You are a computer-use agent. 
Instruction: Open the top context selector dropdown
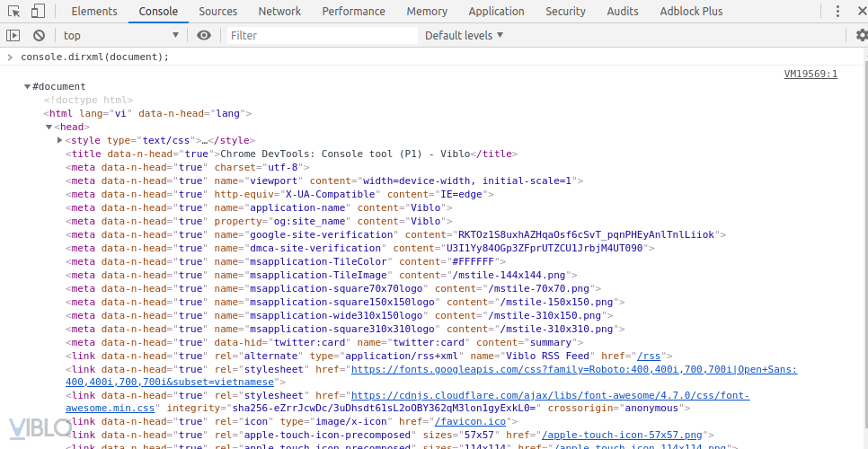click(x=121, y=35)
